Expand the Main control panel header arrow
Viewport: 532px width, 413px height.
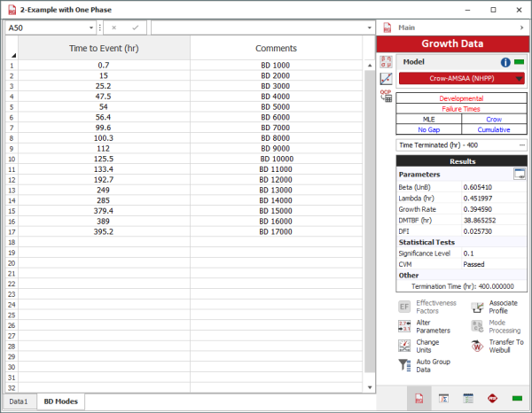[x=520, y=28]
